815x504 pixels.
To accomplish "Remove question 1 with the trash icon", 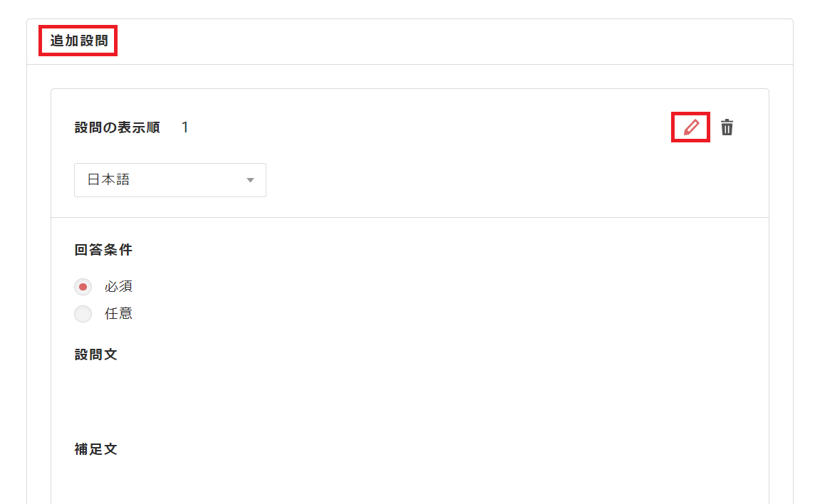I will [727, 127].
